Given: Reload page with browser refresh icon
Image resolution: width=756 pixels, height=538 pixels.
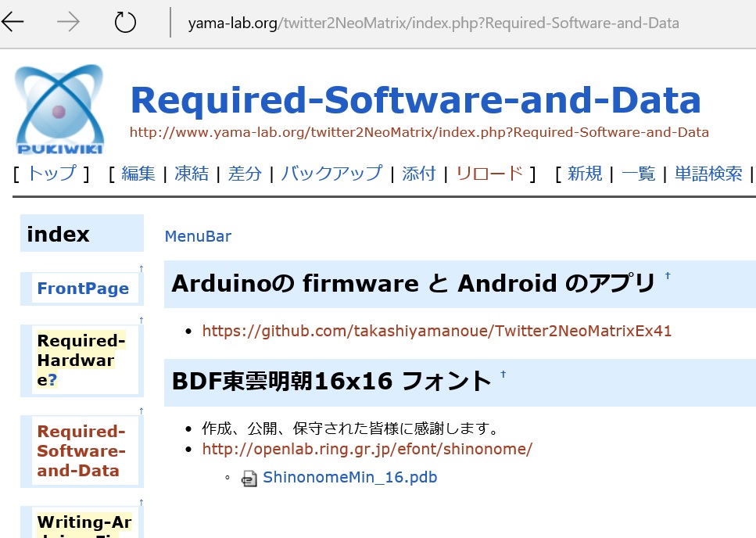Looking at the screenshot, I should point(125,22).
